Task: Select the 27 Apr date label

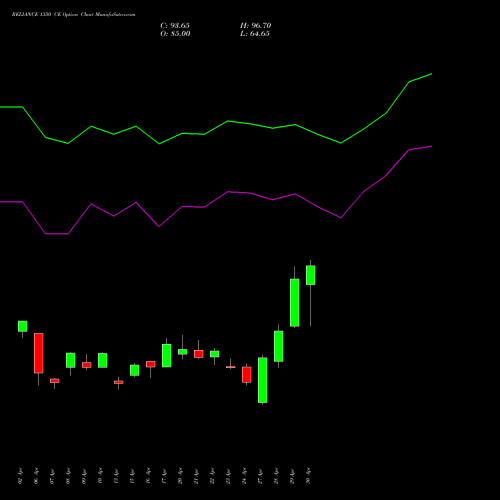Action: [260, 476]
